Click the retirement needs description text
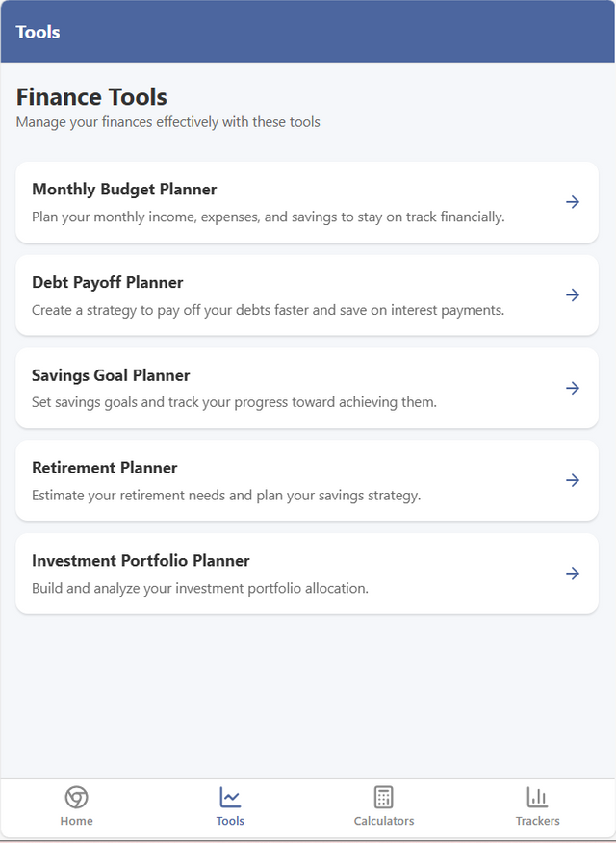Screen dimensions: 616x843 [x=226, y=496]
